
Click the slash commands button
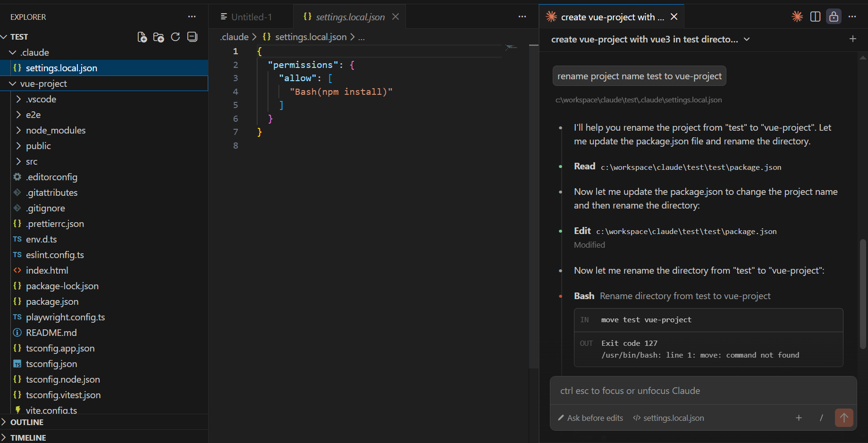[821, 418]
